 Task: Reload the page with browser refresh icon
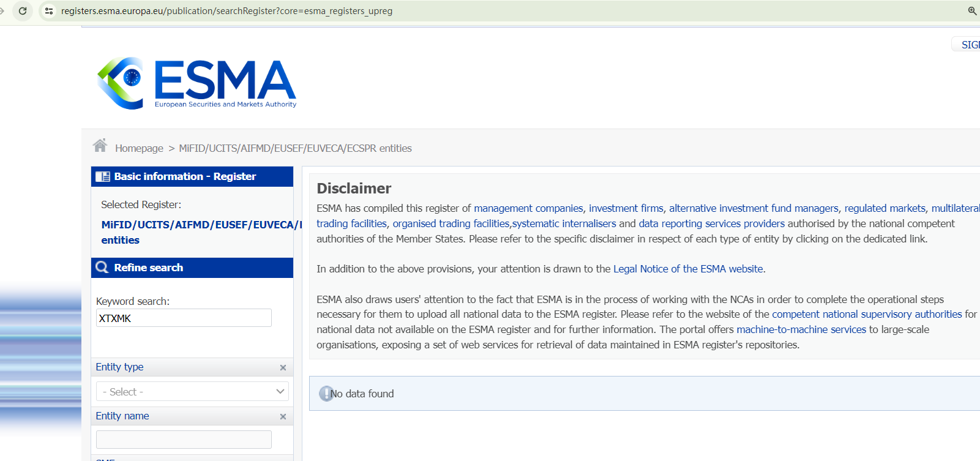click(x=23, y=11)
